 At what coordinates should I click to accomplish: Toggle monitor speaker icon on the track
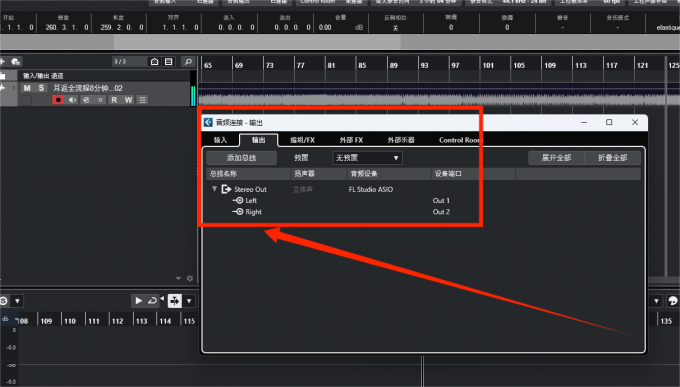click(x=72, y=100)
